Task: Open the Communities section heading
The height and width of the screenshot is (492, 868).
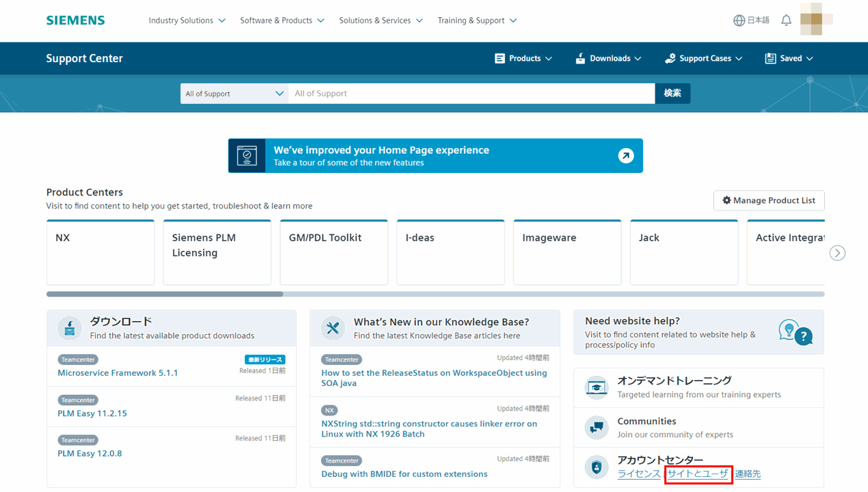Action: pyautogui.click(x=647, y=421)
